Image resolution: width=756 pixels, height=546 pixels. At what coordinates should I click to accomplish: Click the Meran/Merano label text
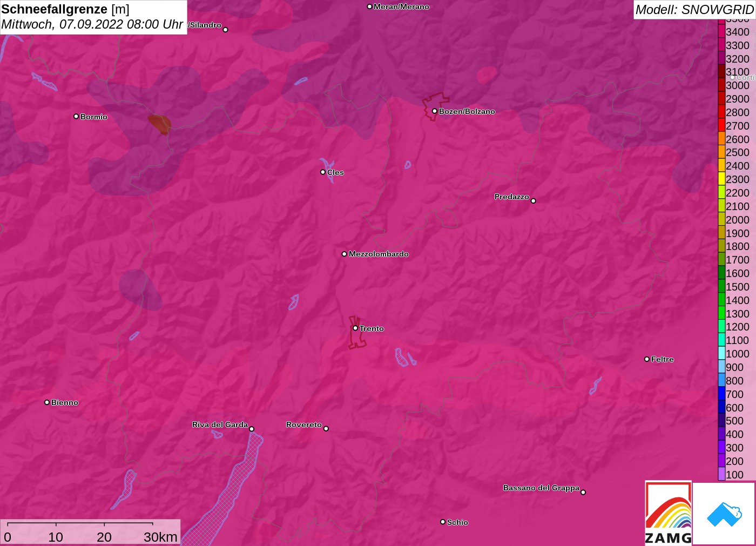click(401, 6)
